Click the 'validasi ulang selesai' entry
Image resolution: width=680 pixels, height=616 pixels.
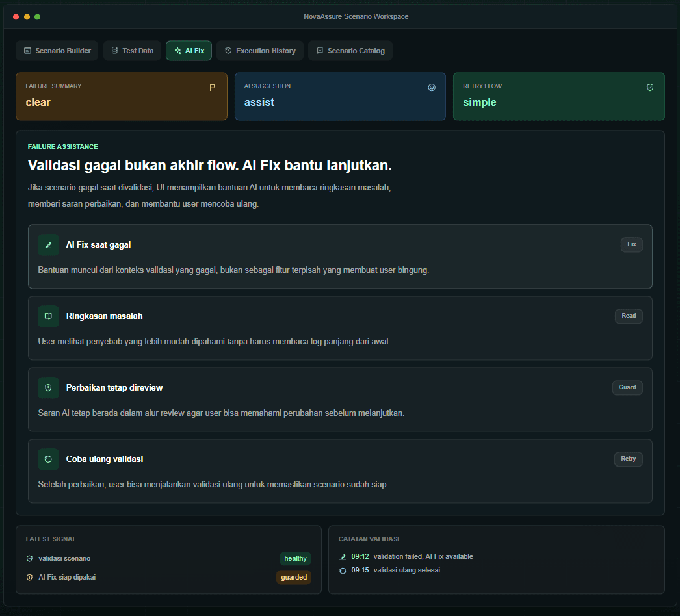click(407, 571)
